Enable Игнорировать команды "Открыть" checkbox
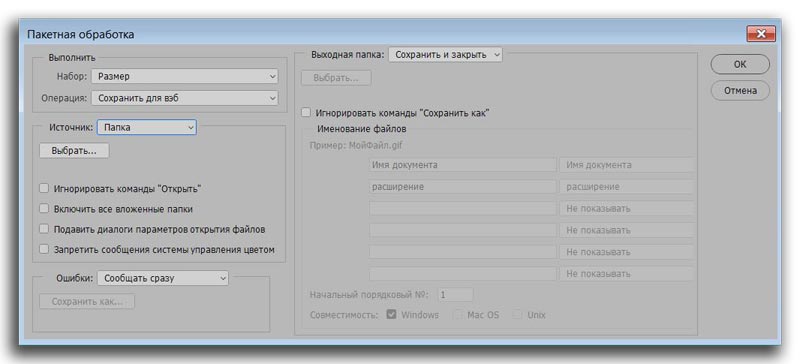This screenshot has height=364, width=800. (x=44, y=188)
